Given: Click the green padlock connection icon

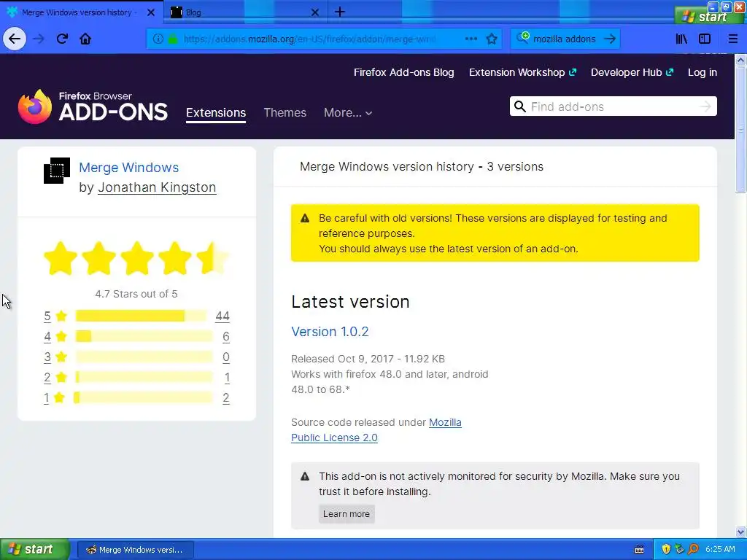Looking at the screenshot, I should pyautogui.click(x=172, y=39).
